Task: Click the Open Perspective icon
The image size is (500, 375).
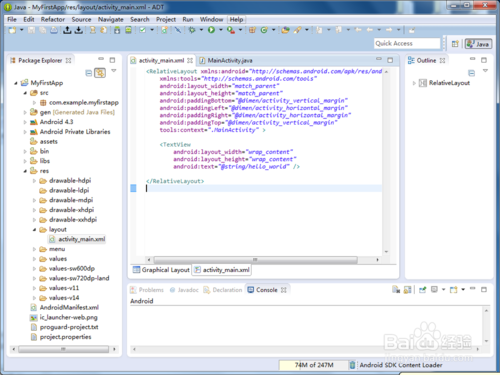Action: (x=455, y=44)
